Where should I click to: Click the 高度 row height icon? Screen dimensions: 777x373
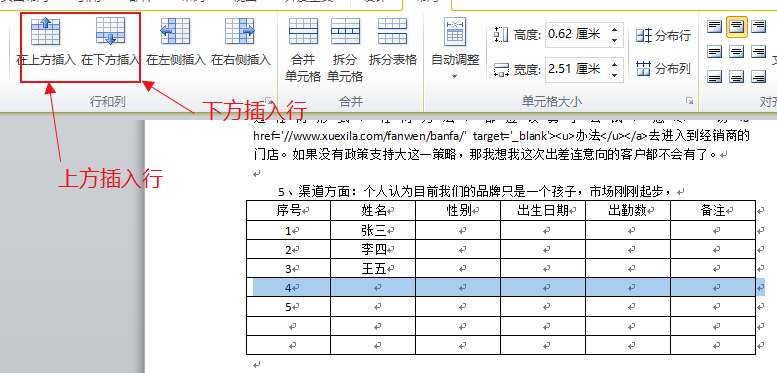click(x=501, y=35)
